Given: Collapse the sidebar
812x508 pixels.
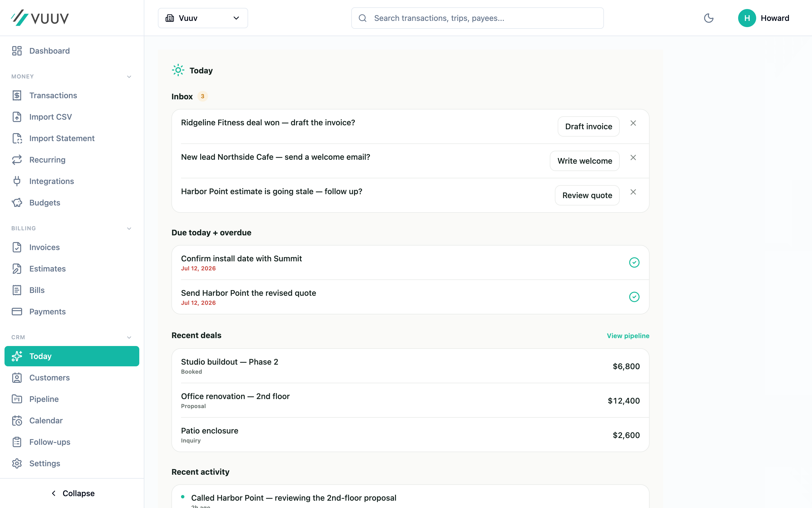Looking at the screenshot, I should (72, 493).
